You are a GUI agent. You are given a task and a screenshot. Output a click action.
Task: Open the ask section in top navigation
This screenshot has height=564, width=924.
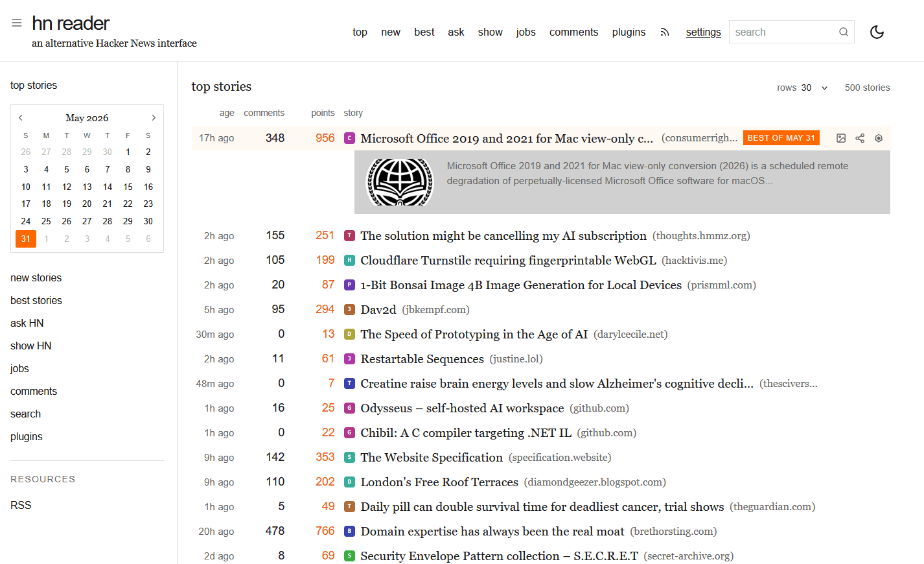pyautogui.click(x=456, y=32)
